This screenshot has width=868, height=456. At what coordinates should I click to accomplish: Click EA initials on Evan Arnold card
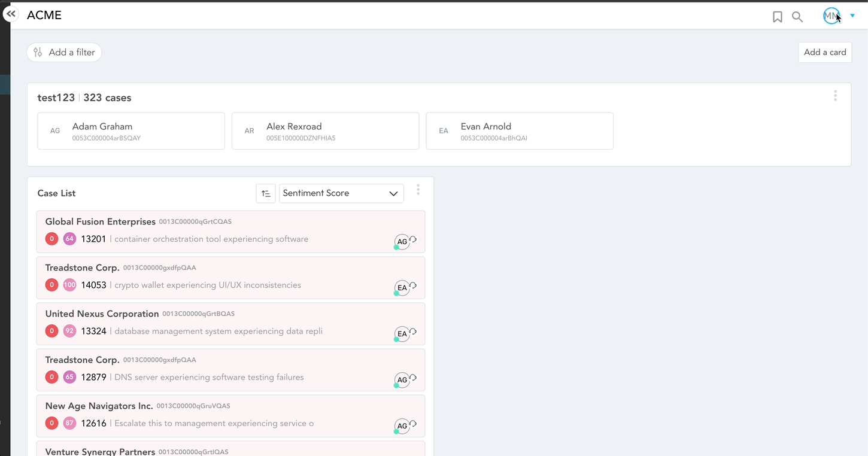[444, 131]
